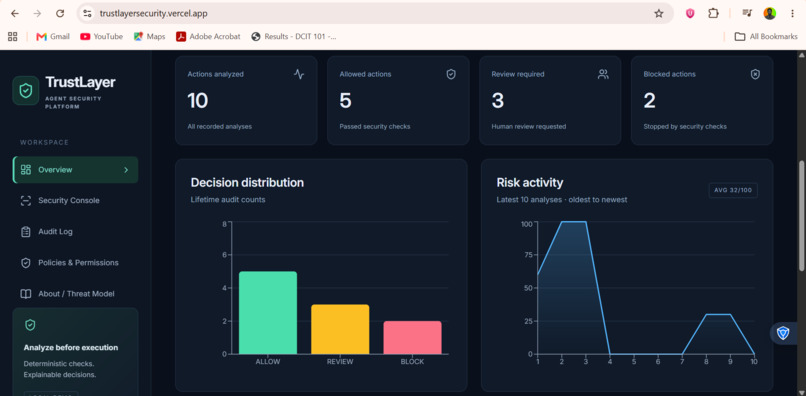
Task: Open Results - DCIT 101 bookmark
Action: pos(294,37)
